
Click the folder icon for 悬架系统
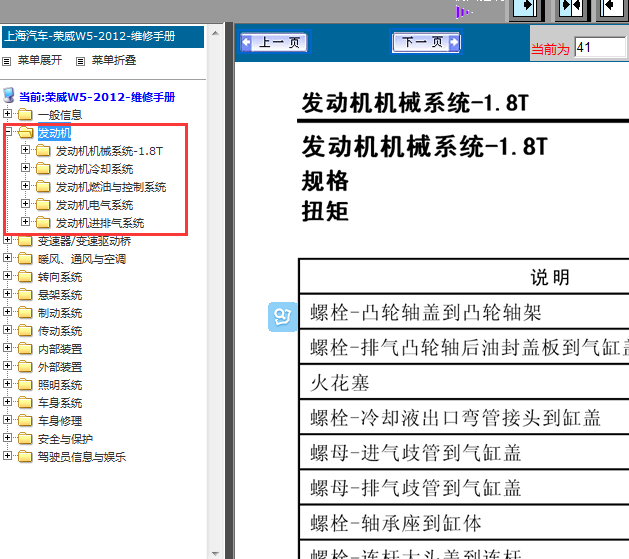(x=25, y=294)
